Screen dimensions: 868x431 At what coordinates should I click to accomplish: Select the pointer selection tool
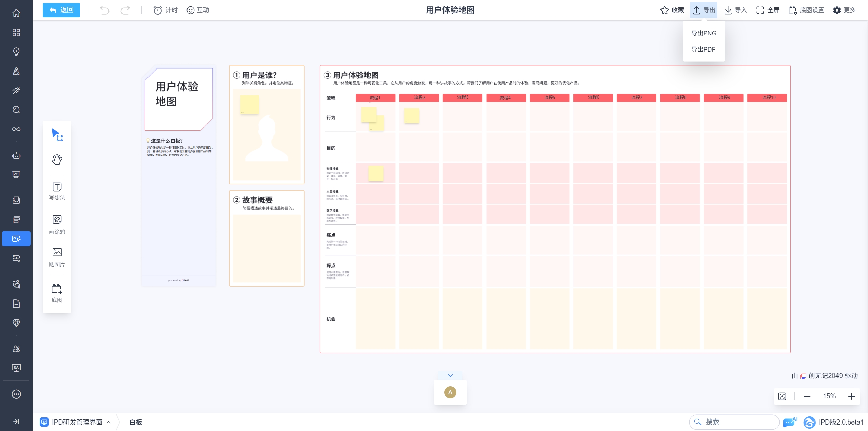click(x=57, y=135)
